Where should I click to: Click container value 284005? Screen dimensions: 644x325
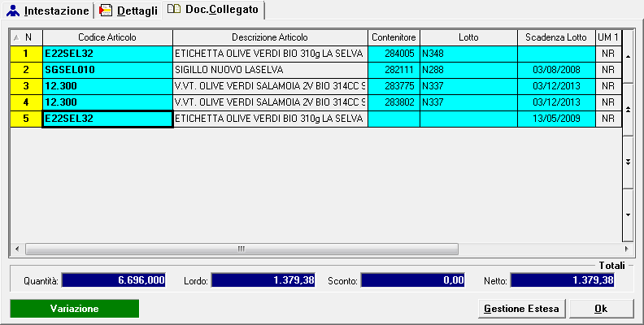394,54
